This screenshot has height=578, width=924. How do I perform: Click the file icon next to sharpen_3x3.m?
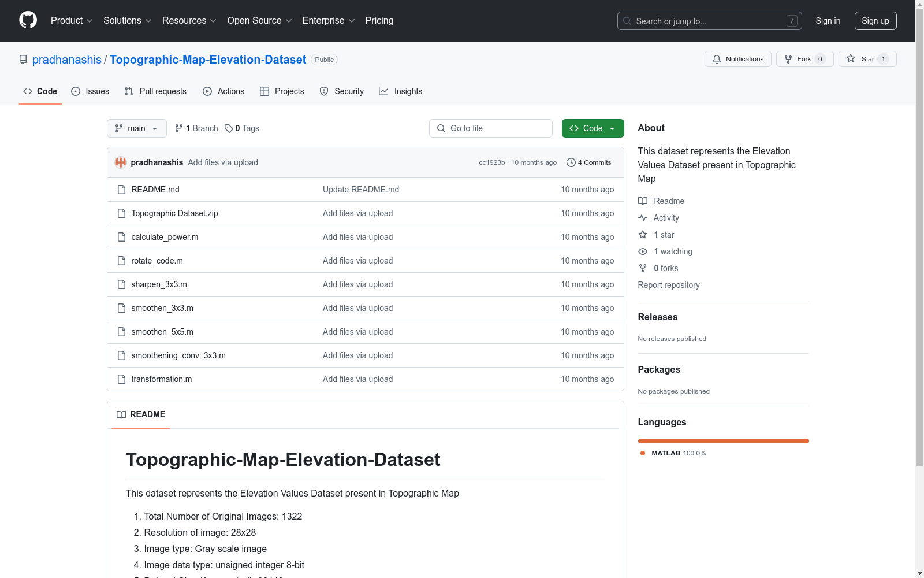point(121,284)
